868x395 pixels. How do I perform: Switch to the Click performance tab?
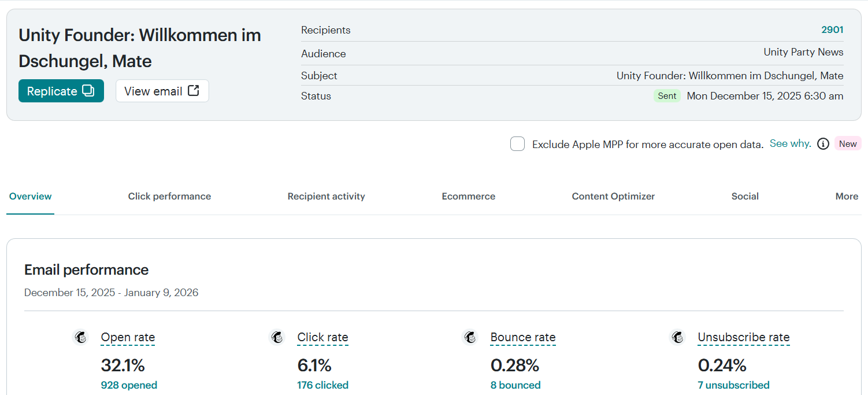click(169, 196)
